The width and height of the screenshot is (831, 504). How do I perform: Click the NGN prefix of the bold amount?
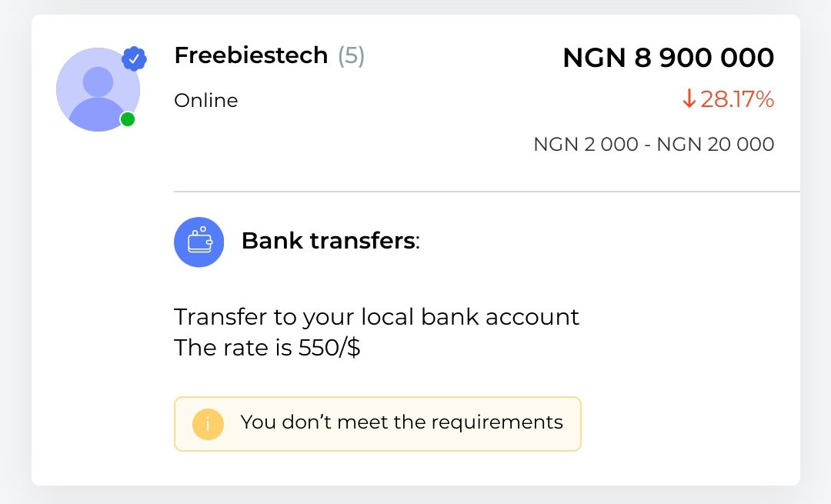594,58
